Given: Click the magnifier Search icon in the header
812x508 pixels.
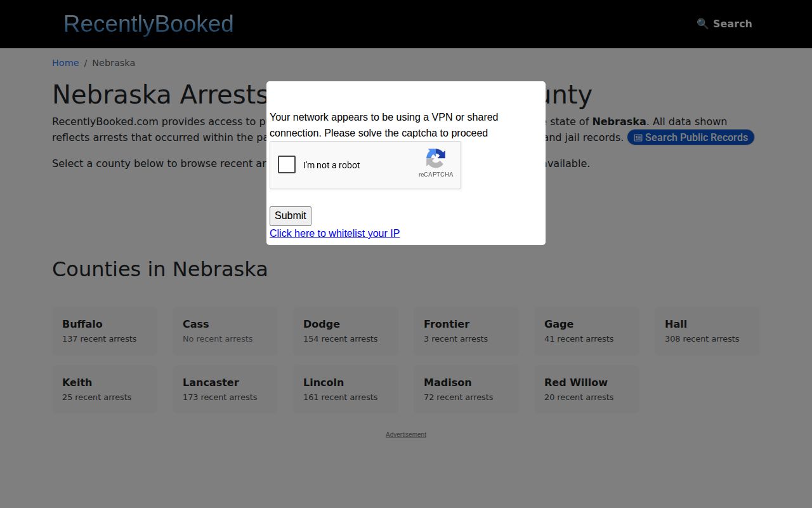Looking at the screenshot, I should [702, 23].
